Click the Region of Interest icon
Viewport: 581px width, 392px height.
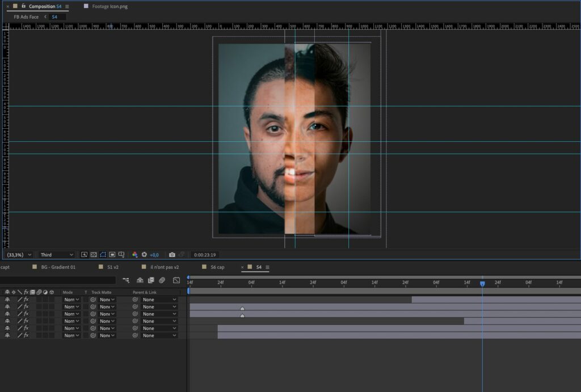[112, 255]
